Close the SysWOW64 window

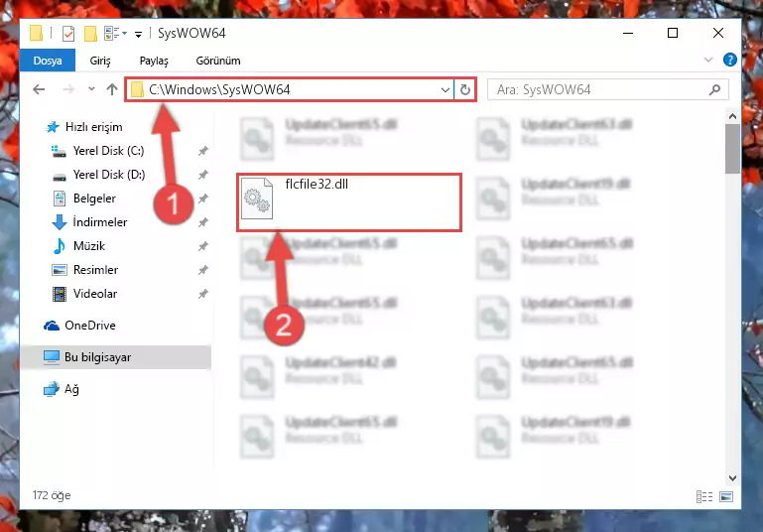pyautogui.click(x=718, y=33)
